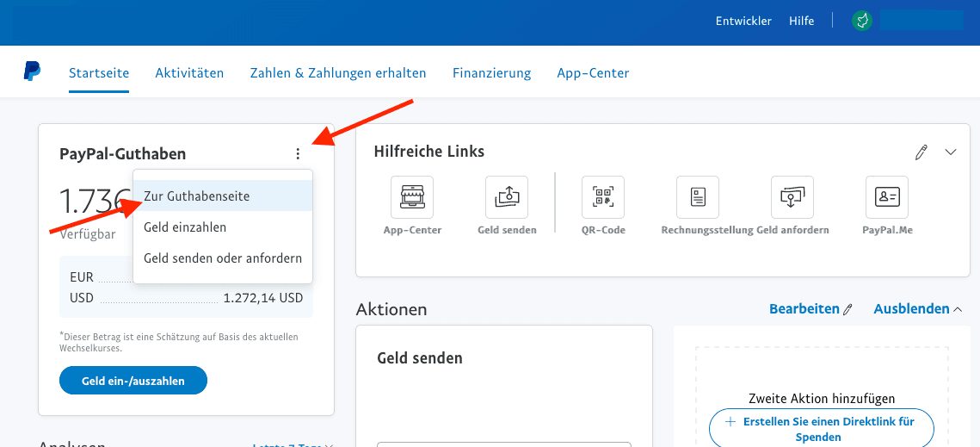This screenshot has width=980, height=447.
Task: Click the Geld senden card heading
Action: pyautogui.click(x=420, y=358)
